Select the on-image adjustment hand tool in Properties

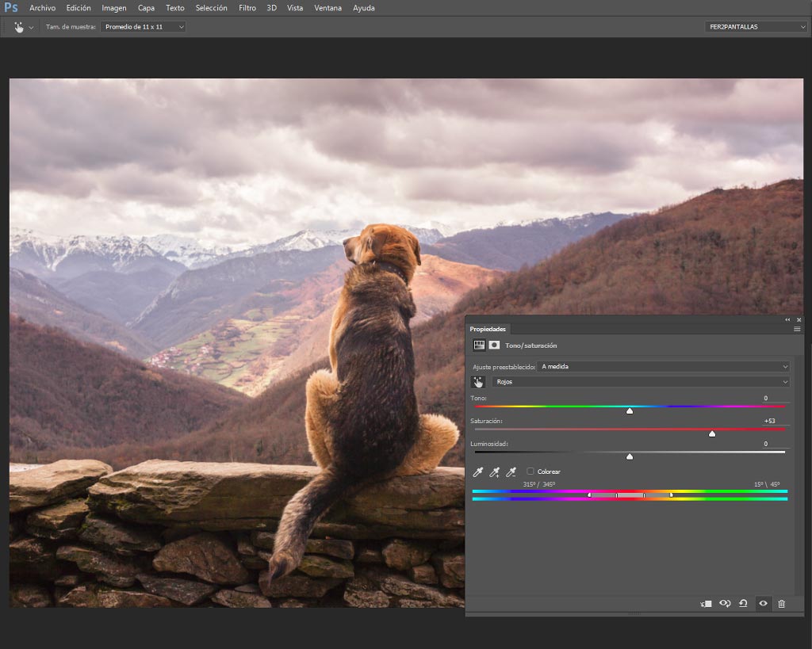click(x=478, y=382)
